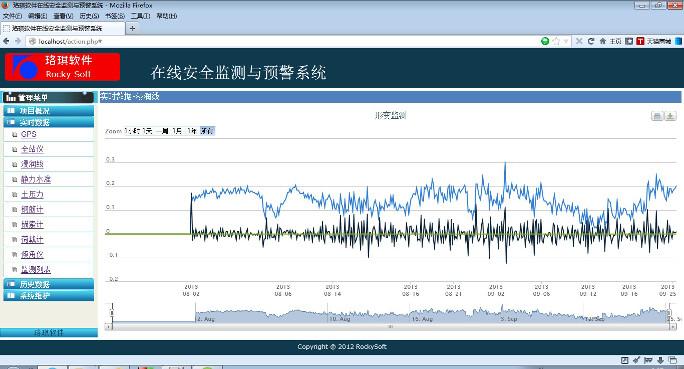The width and height of the screenshot is (684, 369).
Task: Click the sidebar bottom blue footer button
Action: pyautogui.click(x=49, y=332)
